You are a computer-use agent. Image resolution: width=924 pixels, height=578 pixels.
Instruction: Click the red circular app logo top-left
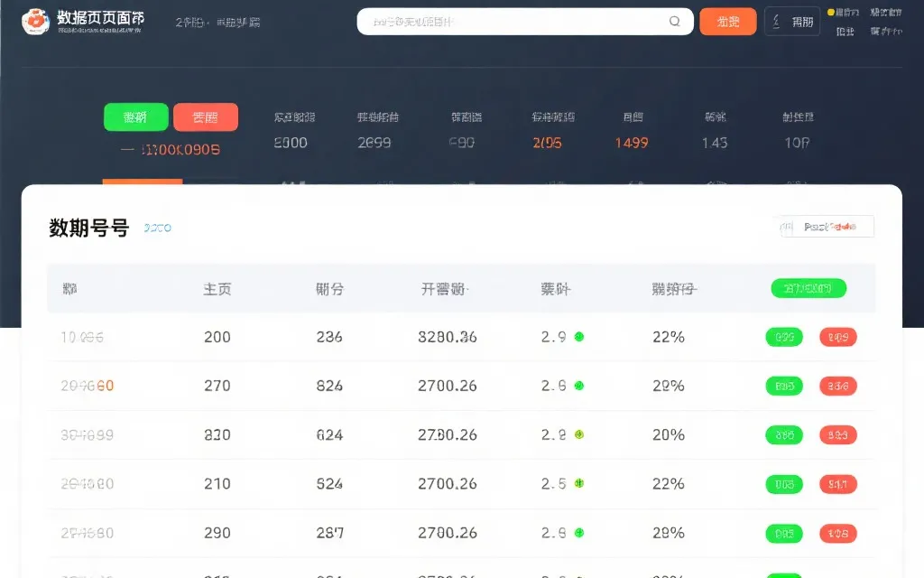point(35,21)
